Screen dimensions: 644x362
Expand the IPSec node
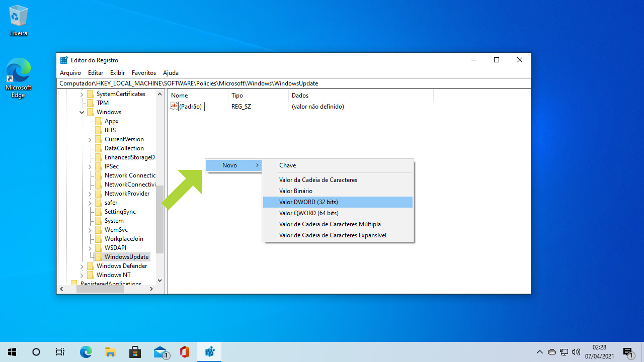click(90, 166)
